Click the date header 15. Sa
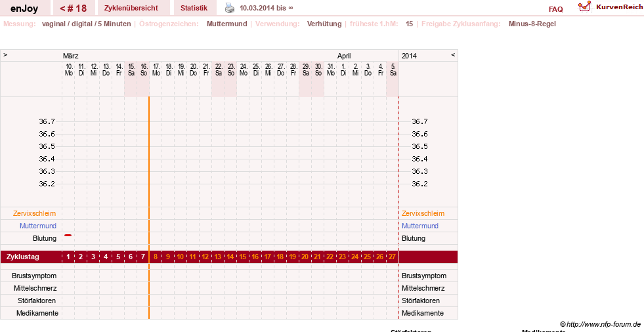Viewport: 644px width, 332px height. [131, 70]
